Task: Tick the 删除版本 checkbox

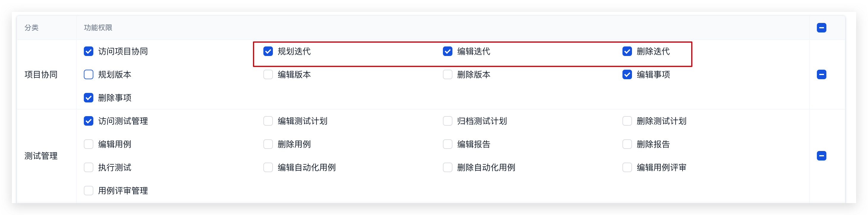Action: 447,74
